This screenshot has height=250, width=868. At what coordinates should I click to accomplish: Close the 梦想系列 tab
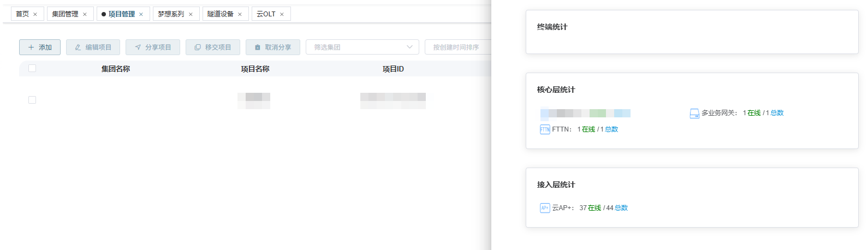pos(191,14)
